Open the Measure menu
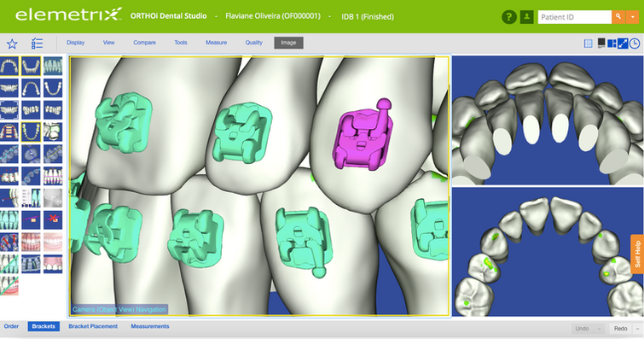Screen dimensions: 644x339 [216, 43]
